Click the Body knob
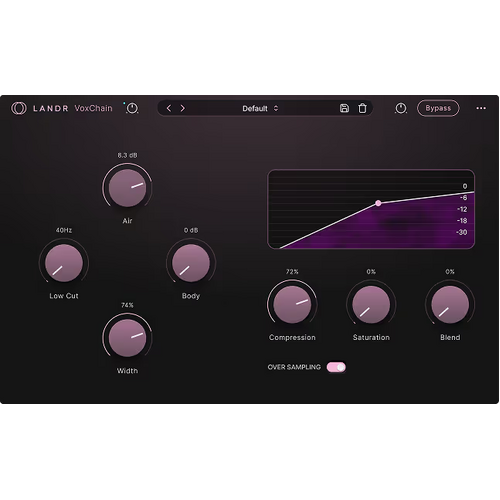Image resolution: width=500 pixels, height=500 pixels. pyautogui.click(x=191, y=263)
